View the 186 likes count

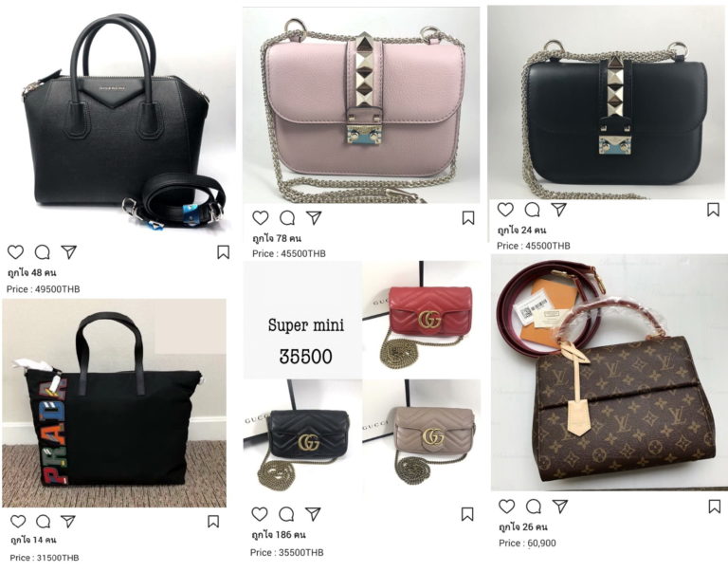pos(279,534)
